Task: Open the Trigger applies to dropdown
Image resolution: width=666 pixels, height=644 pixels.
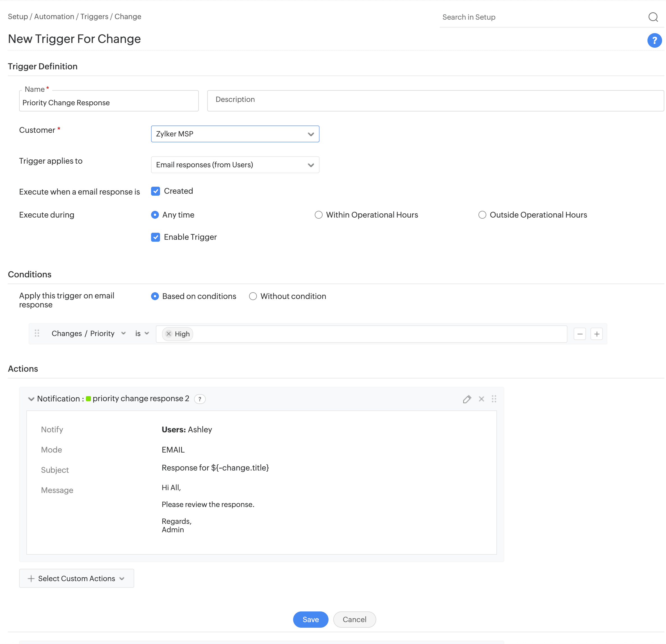Action: [x=235, y=165]
